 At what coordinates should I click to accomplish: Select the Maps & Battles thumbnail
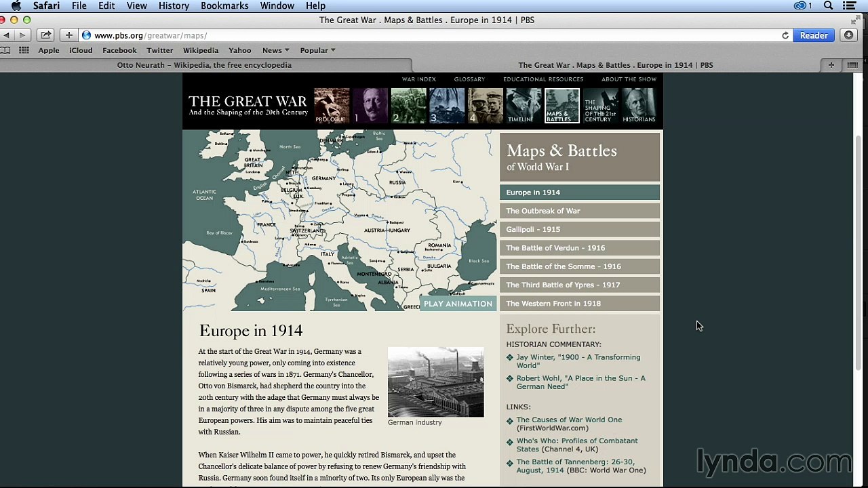tap(562, 106)
